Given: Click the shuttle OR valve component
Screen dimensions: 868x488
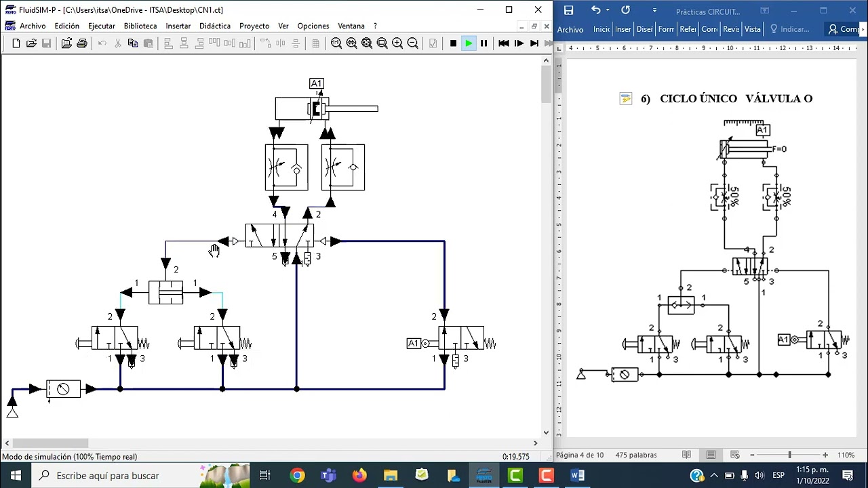Looking at the screenshot, I should pyautogui.click(x=166, y=293).
